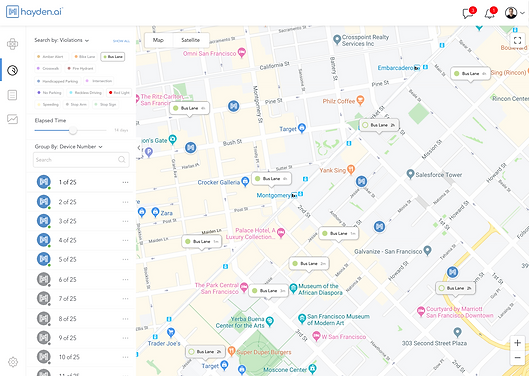The height and width of the screenshot is (376, 529).
Task: Open the Bus Lane marker near Super Duper Burgers
Action: point(205,352)
